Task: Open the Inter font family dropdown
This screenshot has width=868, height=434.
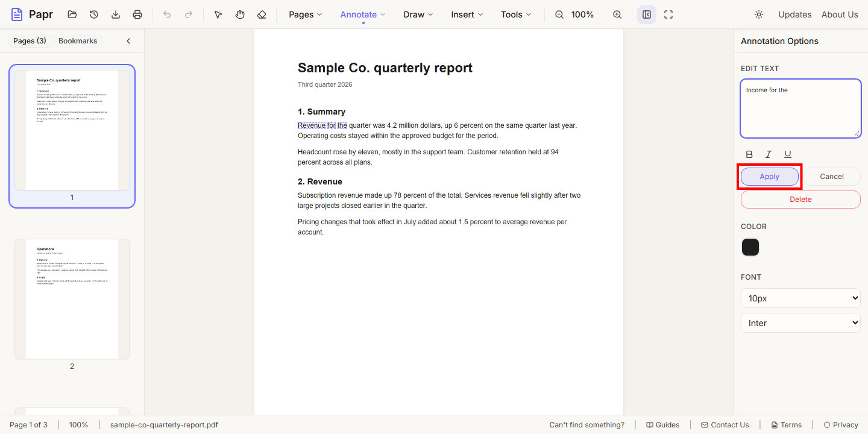Action: 800,323
